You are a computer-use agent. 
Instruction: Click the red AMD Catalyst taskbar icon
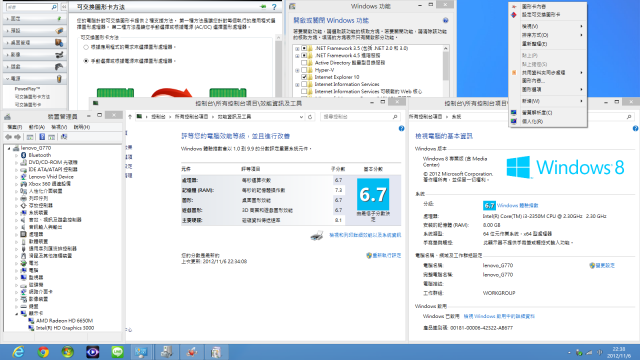(191, 352)
